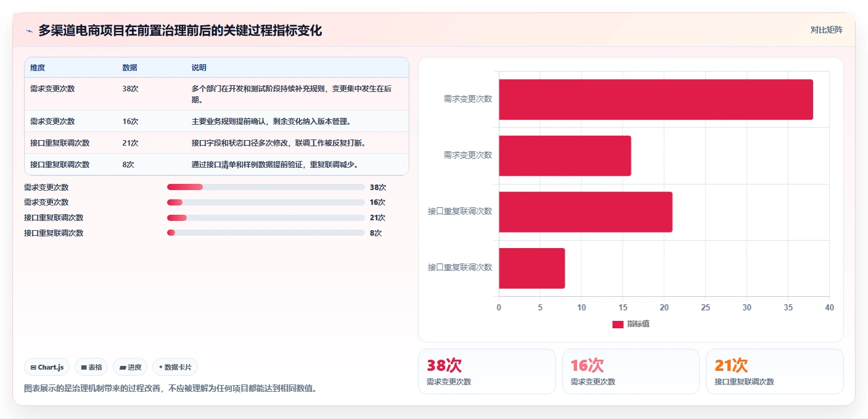
Task: Click the chart bar reaching 8
Action: pyautogui.click(x=532, y=268)
